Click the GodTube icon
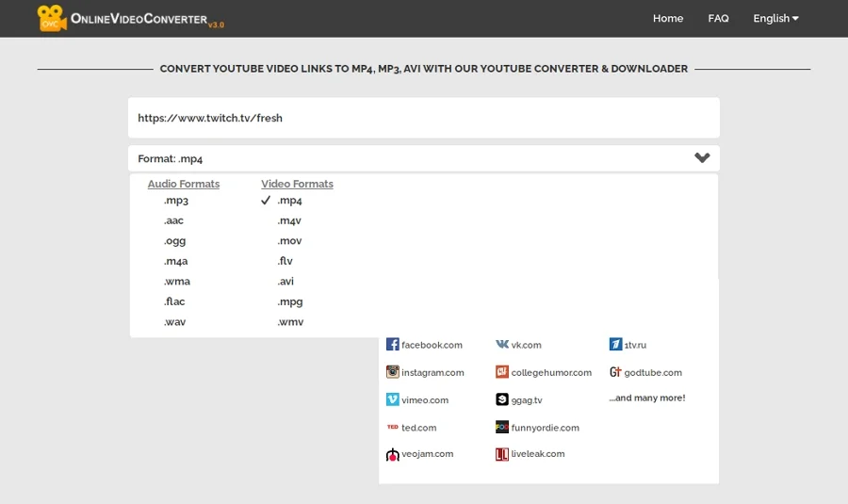This screenshot has height=504, width=848. tap(615, 372)
